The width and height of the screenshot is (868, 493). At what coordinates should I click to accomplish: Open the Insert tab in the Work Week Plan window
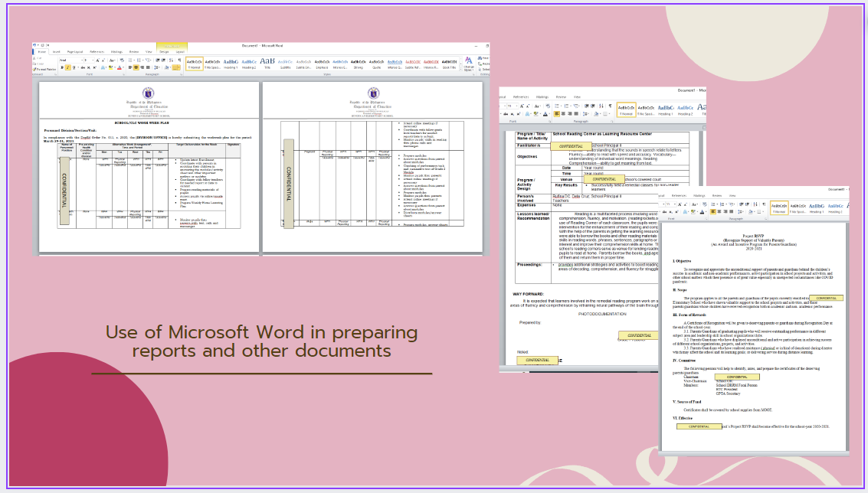pyautogui.click(x=57, y=51)
